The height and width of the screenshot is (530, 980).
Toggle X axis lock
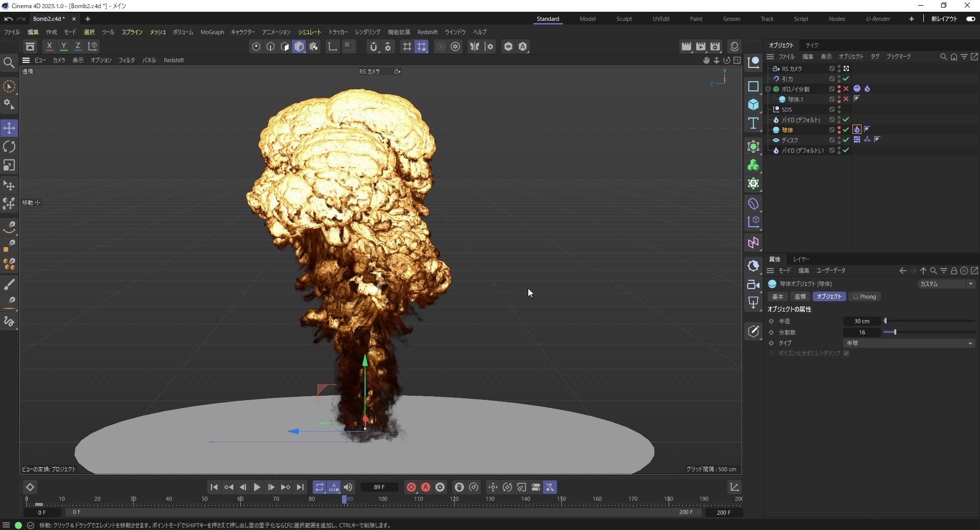49,46
